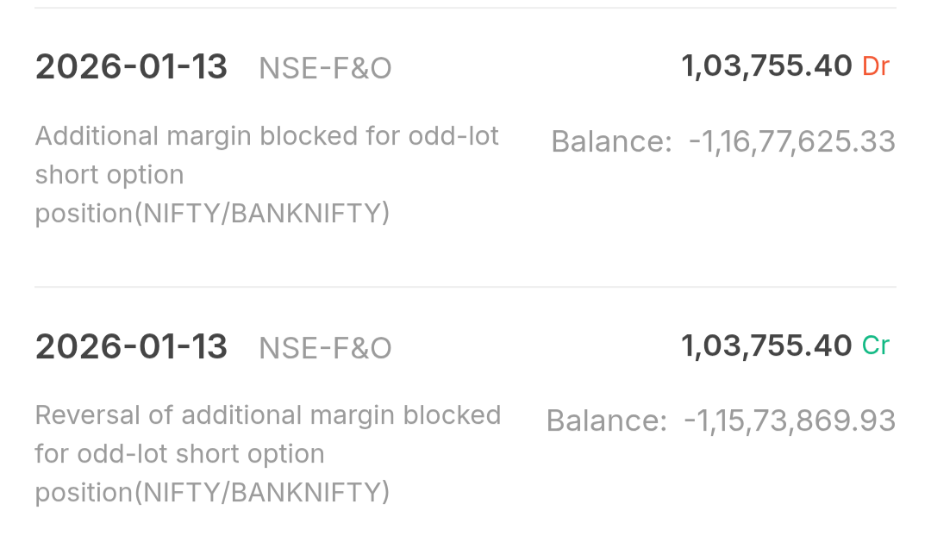Viewport: 931px width, 560px height.
Task: Click the Balance label above the Cr entry
Action: click(x=611, y=141)
